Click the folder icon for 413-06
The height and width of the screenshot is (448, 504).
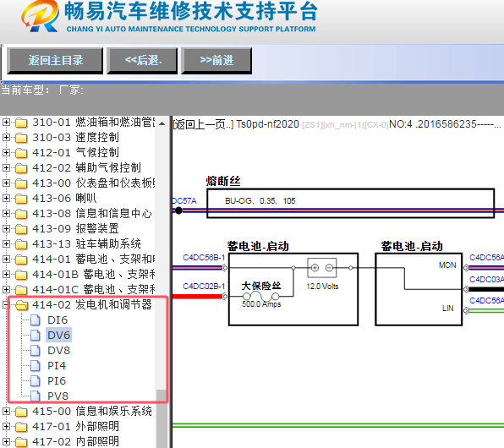(21, 199)
